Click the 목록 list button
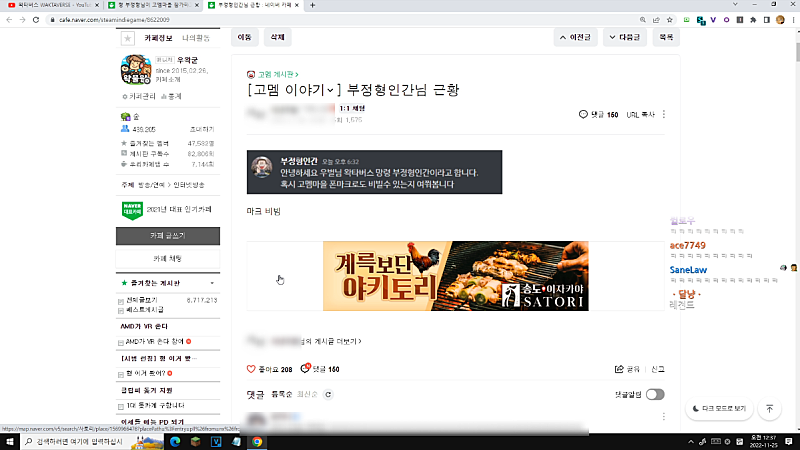This screenshot has height=450, width=800. [666, 37]
